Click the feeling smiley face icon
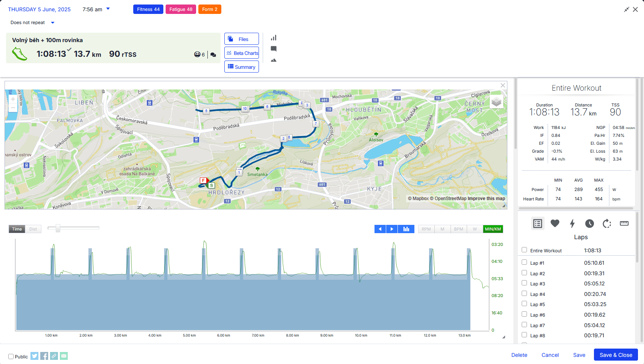Image resolution: width=644 pixels, height=364 pixels. [x=197, y=55]
